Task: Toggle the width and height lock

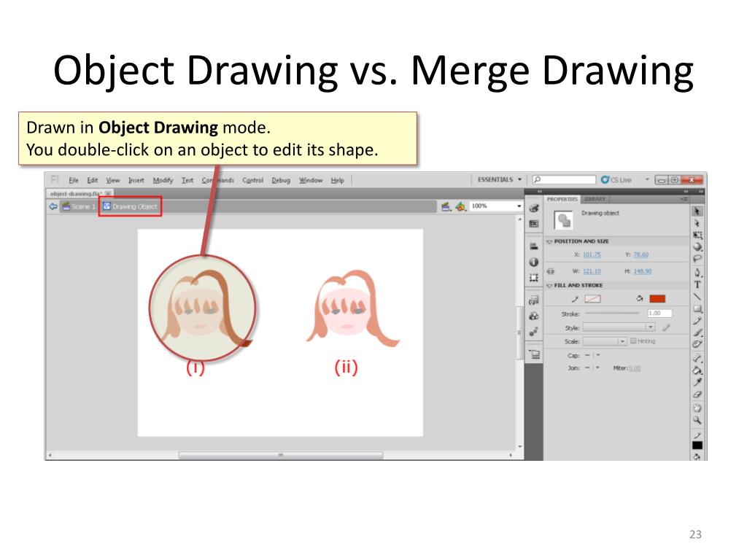Action: click(551, 271)
